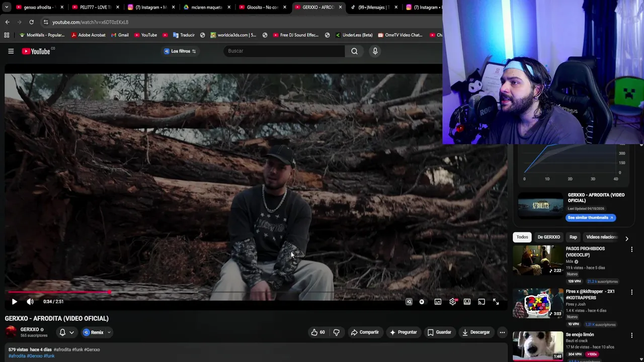The width and height of the screenshot is (644, 362).
Task: Click the round record icon in player
Action: coord(422,302)
